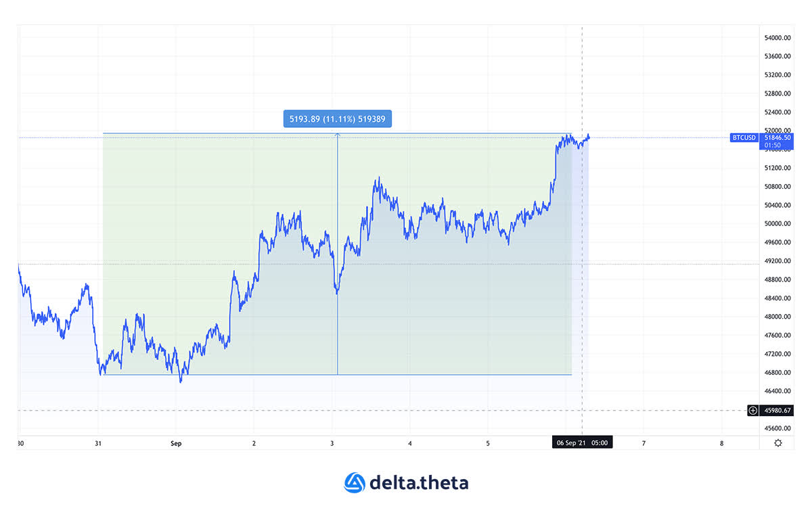Click the 46800.00 price scale label

click(x=778, y=373)
